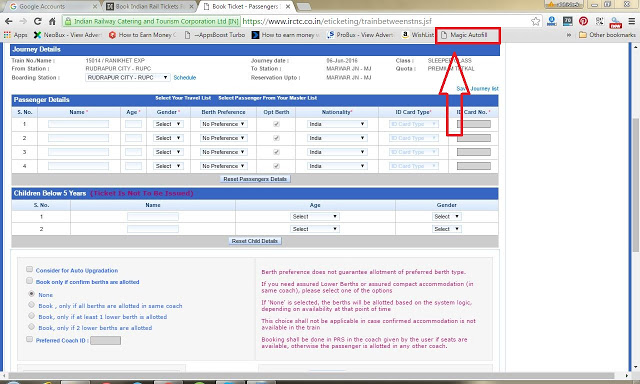
Task: Open Gender dropdown for passenger 1
Action: [x=168, y=124]
